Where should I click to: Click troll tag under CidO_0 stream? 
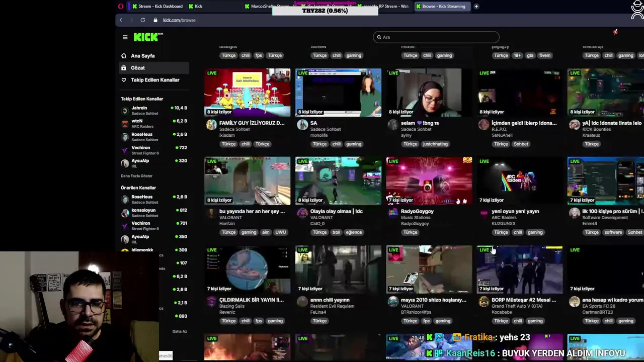pyautogui.click(x=336, y=232)
